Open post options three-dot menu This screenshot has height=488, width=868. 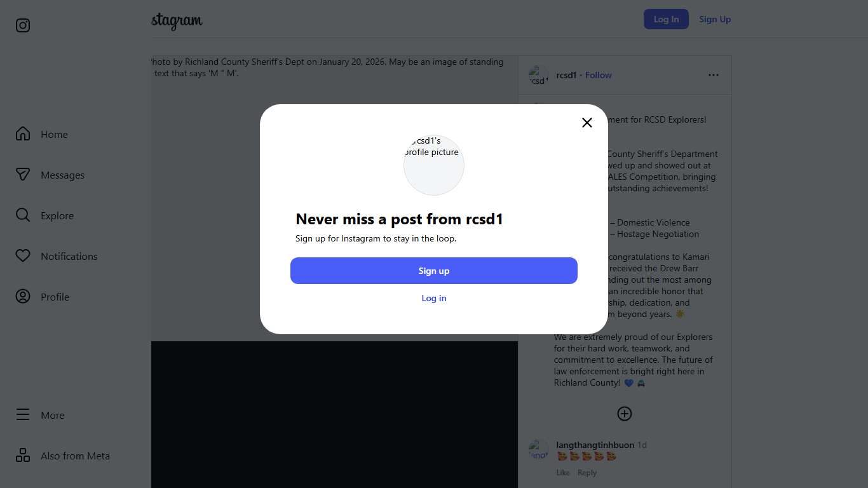tap(714, 75)
